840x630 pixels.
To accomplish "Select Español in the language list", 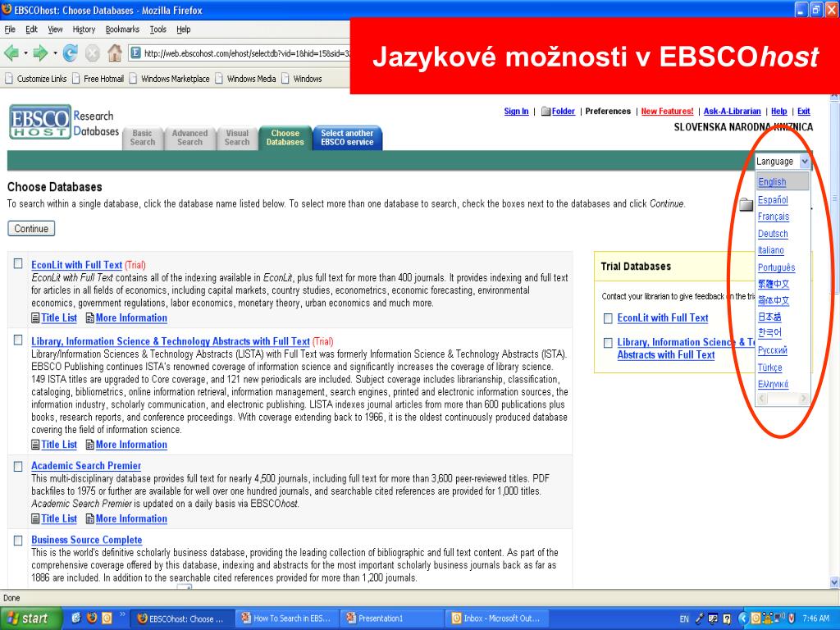I will pos(773,200).
